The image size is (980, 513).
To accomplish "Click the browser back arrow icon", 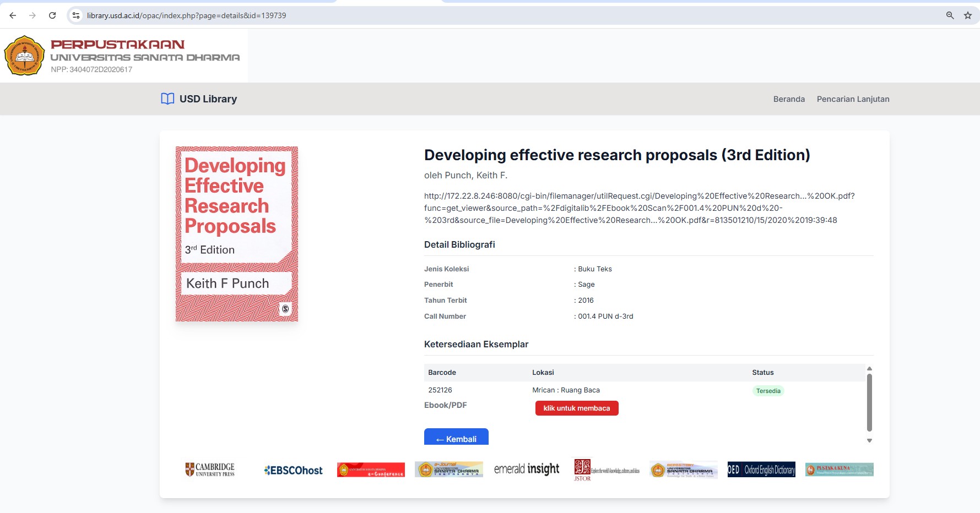I will coord(13,15).
